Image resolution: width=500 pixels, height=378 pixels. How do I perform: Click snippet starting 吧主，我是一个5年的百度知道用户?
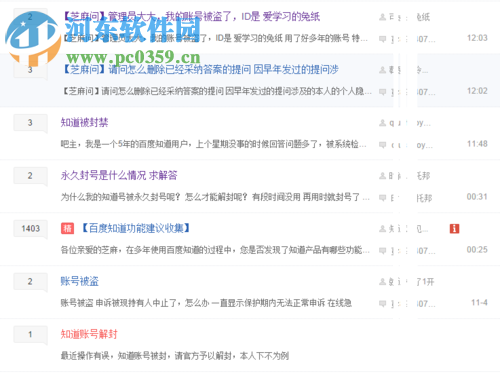point(213,144)
